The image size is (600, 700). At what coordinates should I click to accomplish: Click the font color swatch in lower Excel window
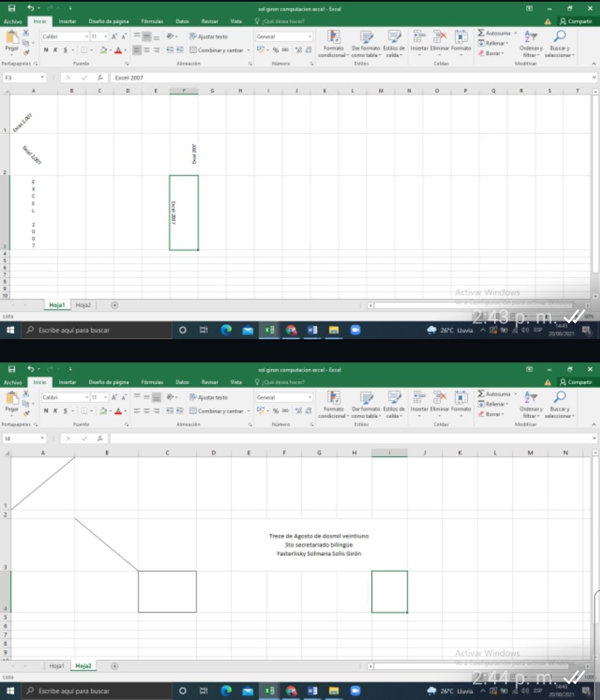[118, 411]
